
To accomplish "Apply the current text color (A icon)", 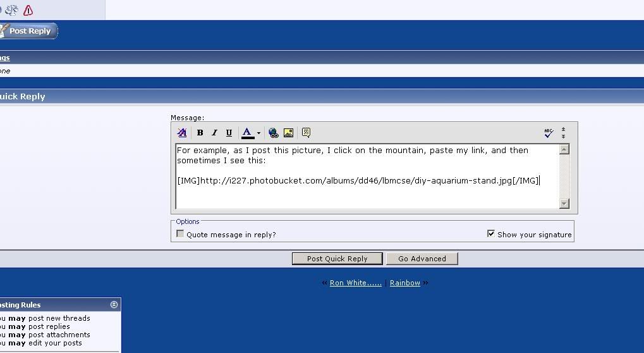I will point(247,133).
